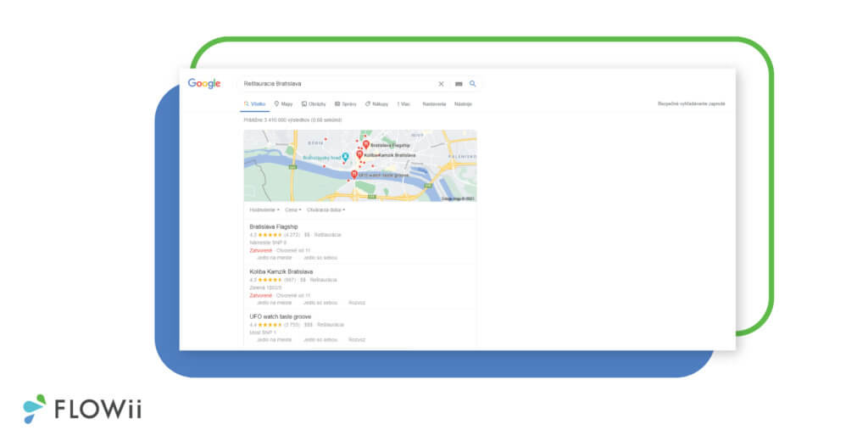Switch to the Správy tab
This screenshot has width=868, height=441.
point(346,104)
